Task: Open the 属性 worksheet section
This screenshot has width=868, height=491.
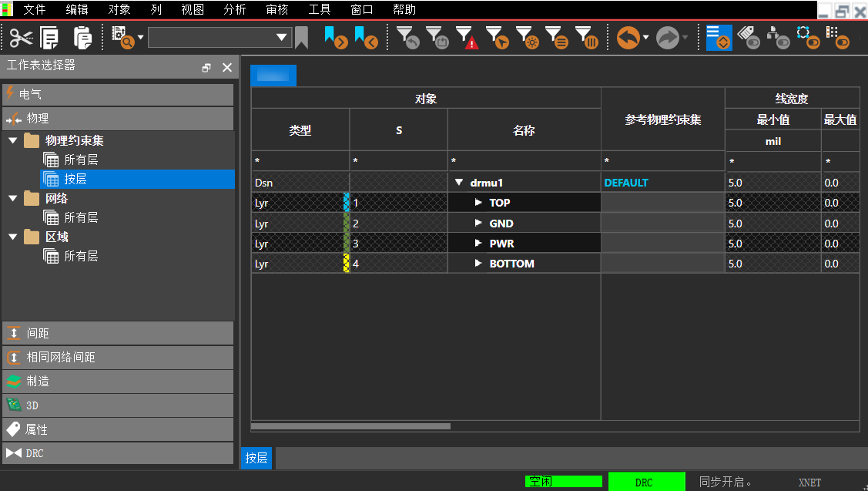Action: pos(118,429)
